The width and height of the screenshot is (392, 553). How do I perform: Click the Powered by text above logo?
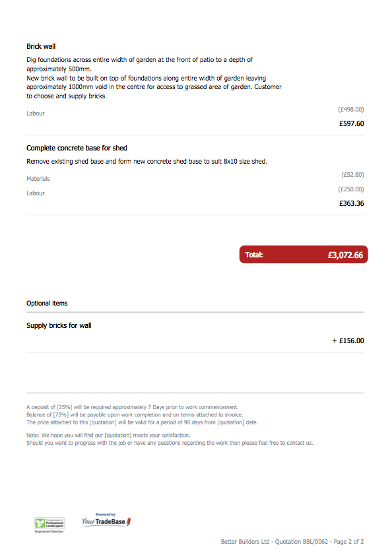pyautogui.click(x=106, y=515)
